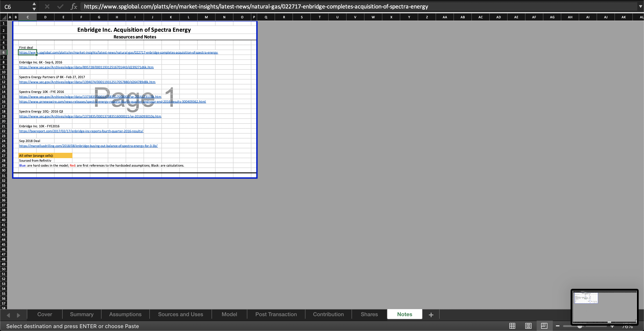Open the marcellusdrilling.com Sep 2018 link
This screenshot has width=644, height=331.
tap(88, 146)
